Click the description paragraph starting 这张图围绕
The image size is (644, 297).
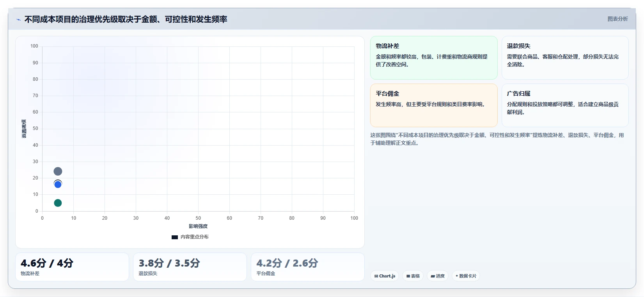[497, 139]
